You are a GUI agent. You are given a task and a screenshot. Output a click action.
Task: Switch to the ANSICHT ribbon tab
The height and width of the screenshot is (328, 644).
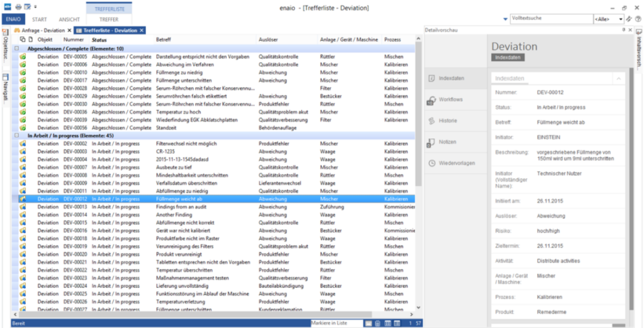coord(69,19)
